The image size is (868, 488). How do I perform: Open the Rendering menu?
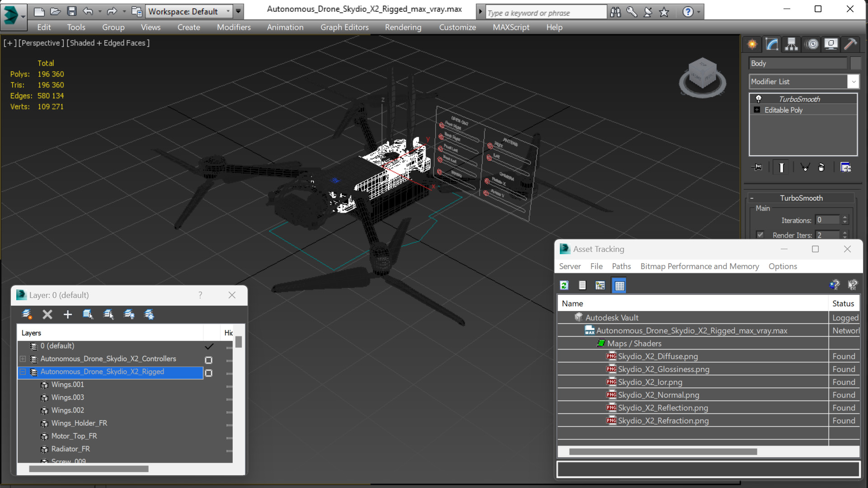tap(403, 27)
